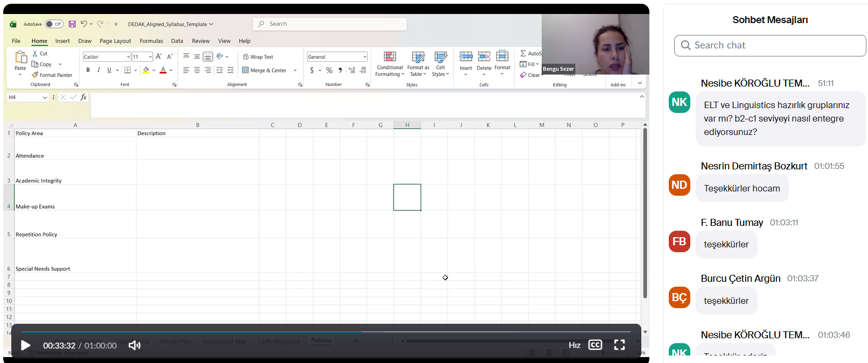This screenshot has height=363, width=868.
Task: Click the Save floppy disk icon
Action: tap(72, 24)
